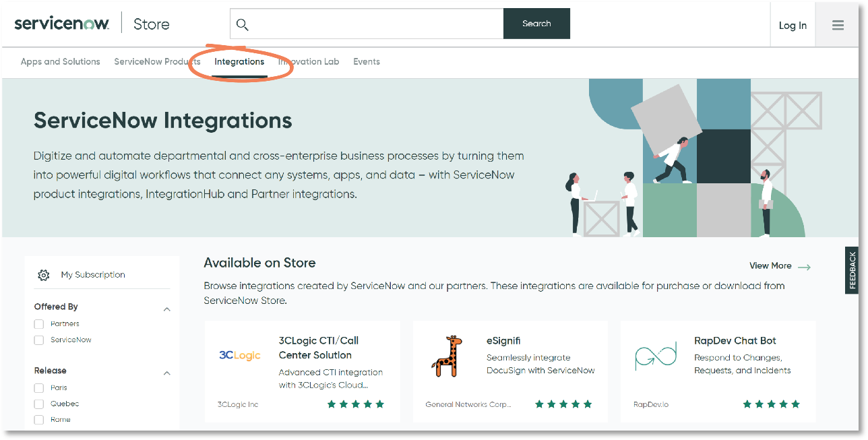868x440 pixels.
Task: Click the ServiceNow Integrations heading
Action: click(x=163, y=121)
